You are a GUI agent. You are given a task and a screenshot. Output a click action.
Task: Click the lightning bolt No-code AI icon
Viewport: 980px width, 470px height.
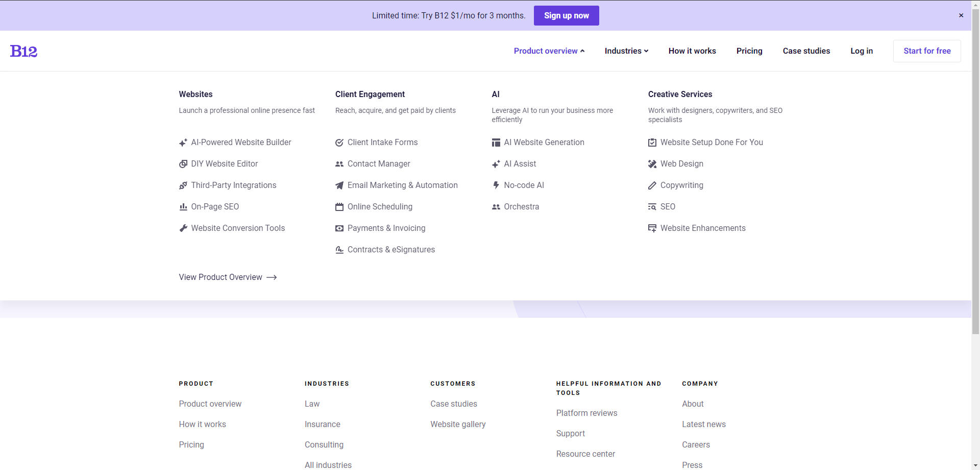[496, 185]
